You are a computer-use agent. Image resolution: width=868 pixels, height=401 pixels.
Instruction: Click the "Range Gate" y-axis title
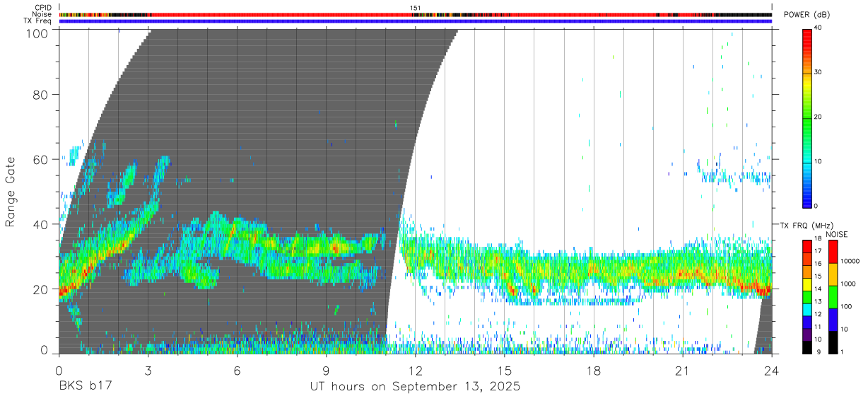tap(11, 192)
